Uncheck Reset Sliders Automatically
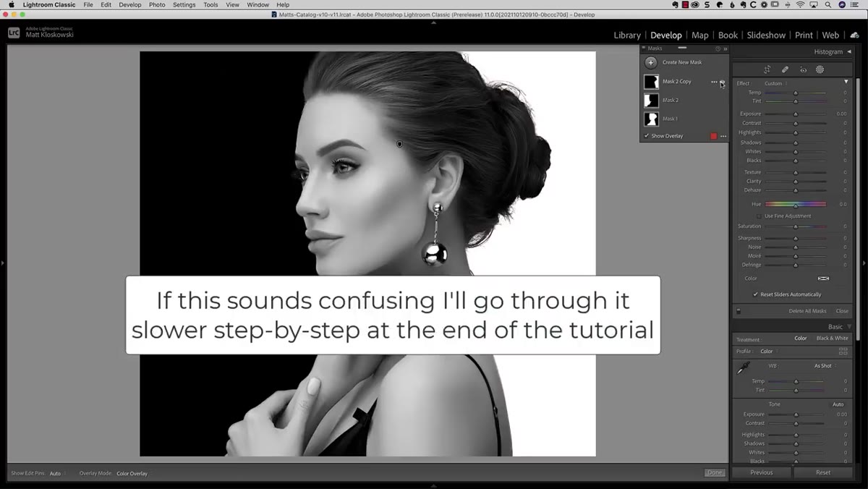The height and width of the screenshot is (489, 868). (x=755, y=294)
